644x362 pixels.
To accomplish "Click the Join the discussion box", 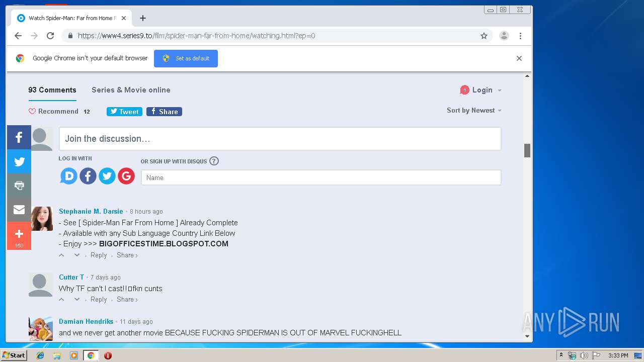I will click(280, 139).
